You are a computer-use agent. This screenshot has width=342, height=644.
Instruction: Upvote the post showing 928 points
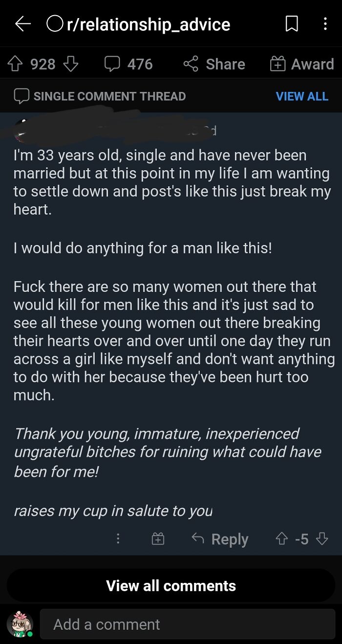coord(15,64)
